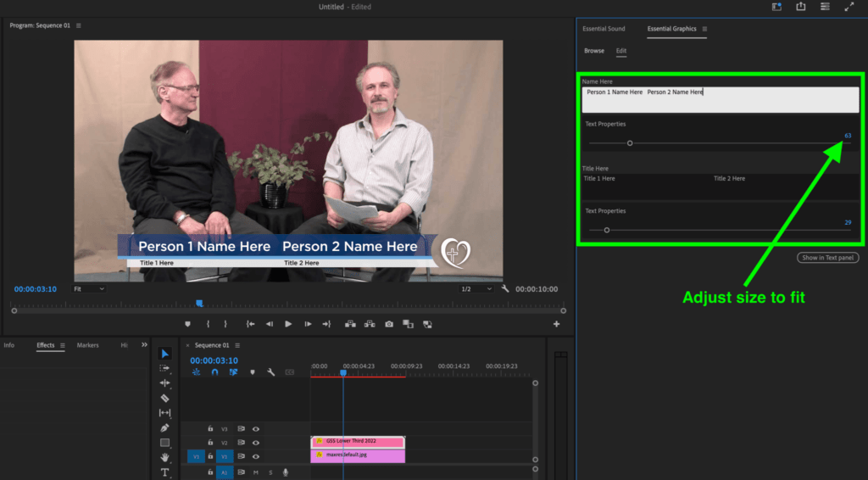Toggle the timeline Snap magnet icon
The width and height of the screenshot is (868, 480).
click(x=215, y=372)
